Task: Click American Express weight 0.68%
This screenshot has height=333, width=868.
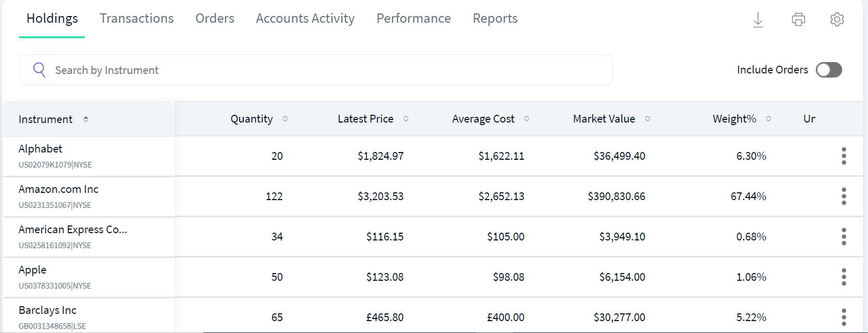Action: tap(751, 237)
